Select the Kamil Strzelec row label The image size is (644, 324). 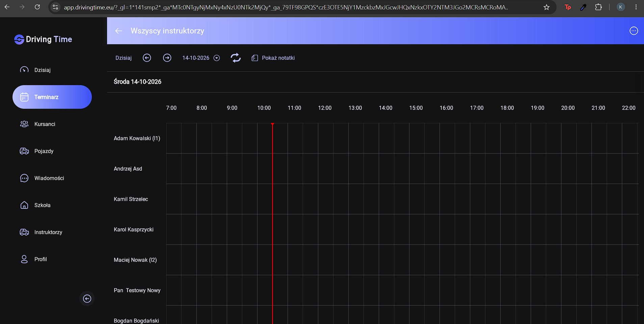[131, 199]
